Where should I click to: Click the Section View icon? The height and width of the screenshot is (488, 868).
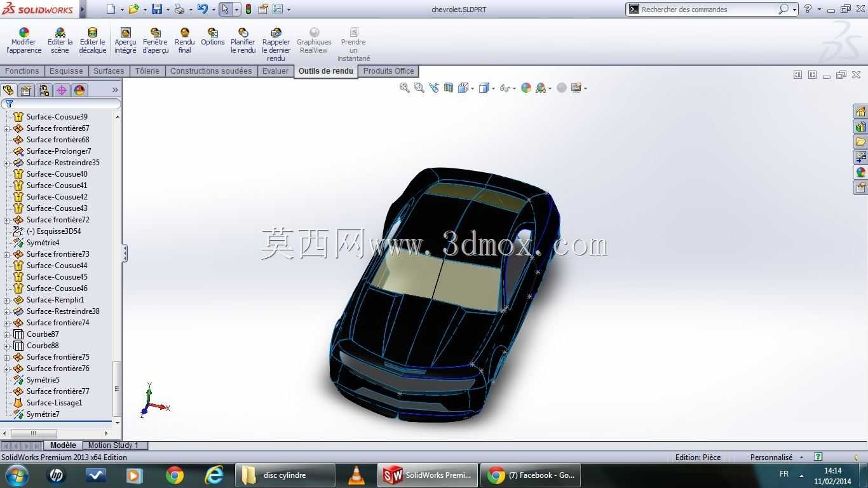pyautogui.click(x=449, y=88)
